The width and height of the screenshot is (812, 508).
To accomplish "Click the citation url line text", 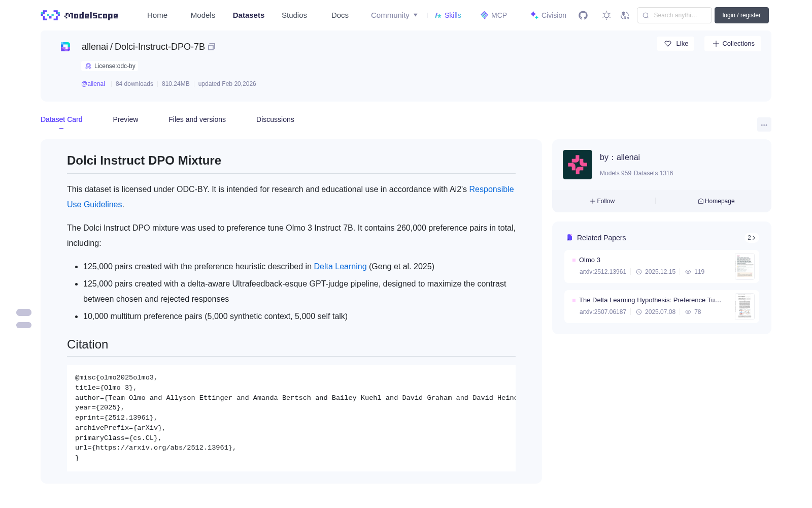I will (156, 448).
